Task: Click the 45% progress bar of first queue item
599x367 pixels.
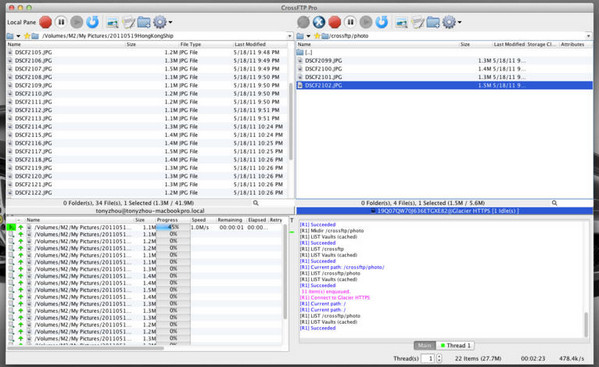Action: tap(173, 227)
